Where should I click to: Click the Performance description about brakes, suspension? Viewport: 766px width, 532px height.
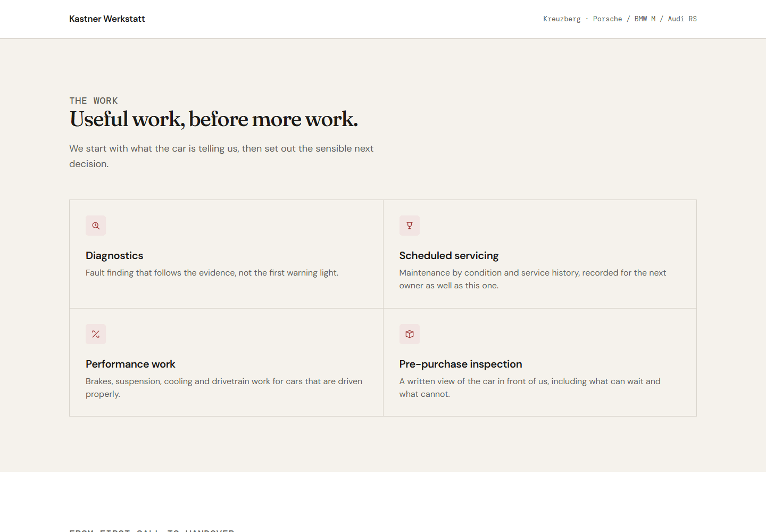point(224,387)
